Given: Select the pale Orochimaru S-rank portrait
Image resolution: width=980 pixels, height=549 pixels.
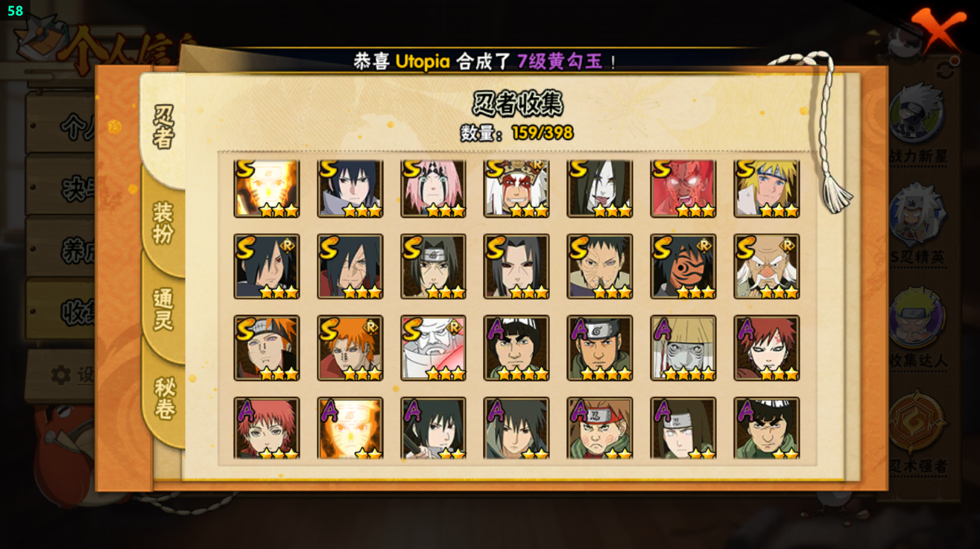Looking at the screenshot, I should click(600, 188).
